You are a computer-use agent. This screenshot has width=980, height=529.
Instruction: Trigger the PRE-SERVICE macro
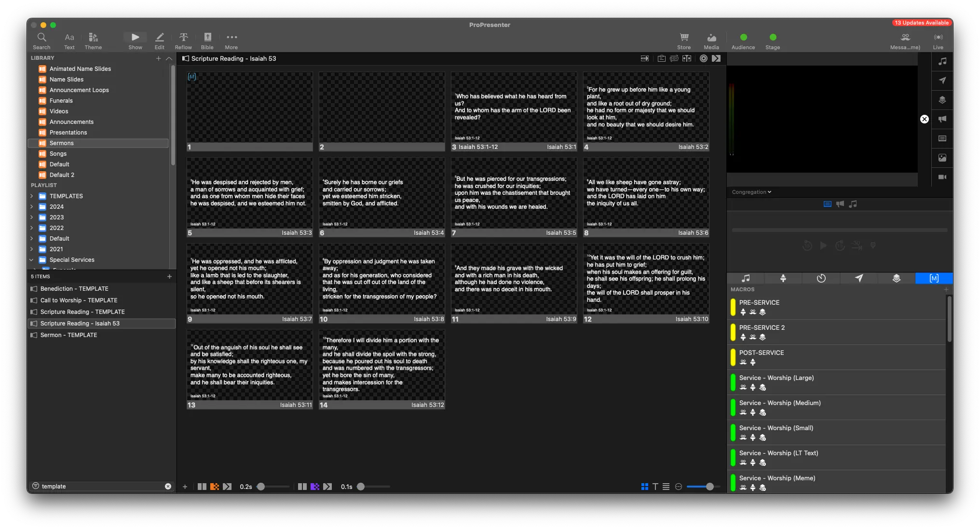(759, 303)
